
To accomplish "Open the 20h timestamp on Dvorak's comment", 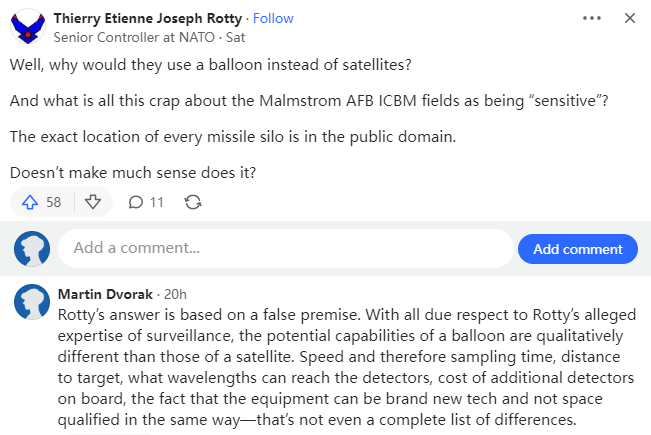I will pyautogui.click(x=175, y=294).
